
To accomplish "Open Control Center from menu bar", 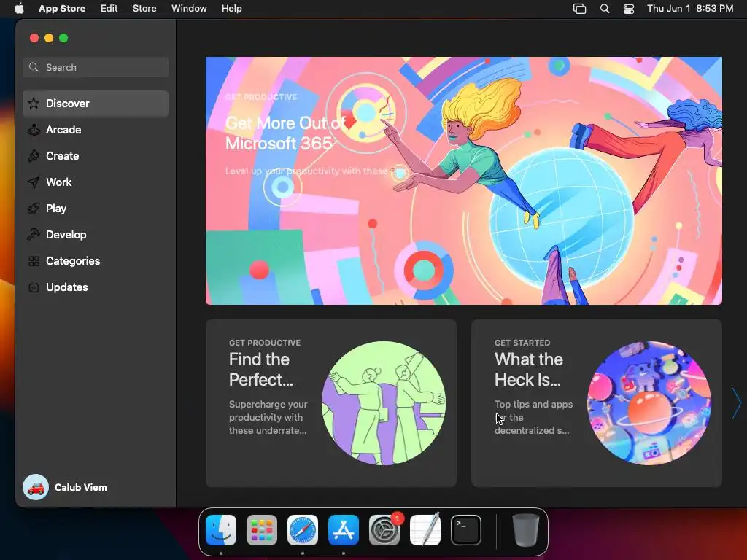I will (629, 9).
